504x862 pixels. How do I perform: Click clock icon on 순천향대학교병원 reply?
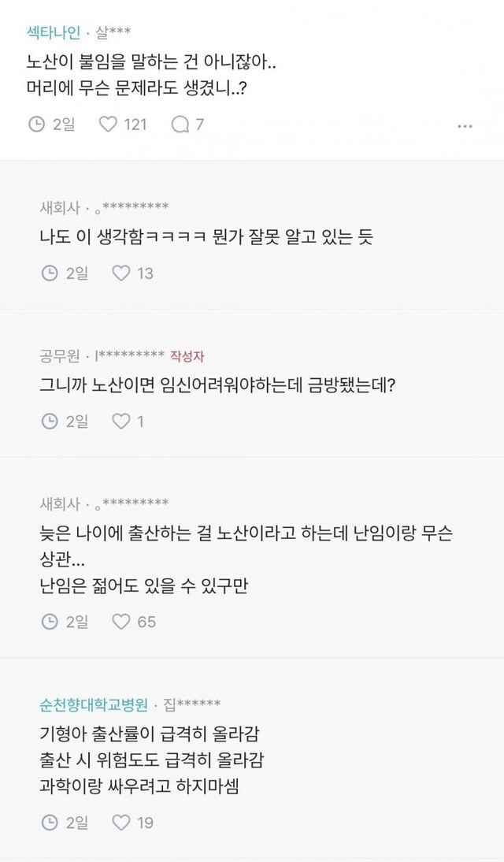pos(49,823)
